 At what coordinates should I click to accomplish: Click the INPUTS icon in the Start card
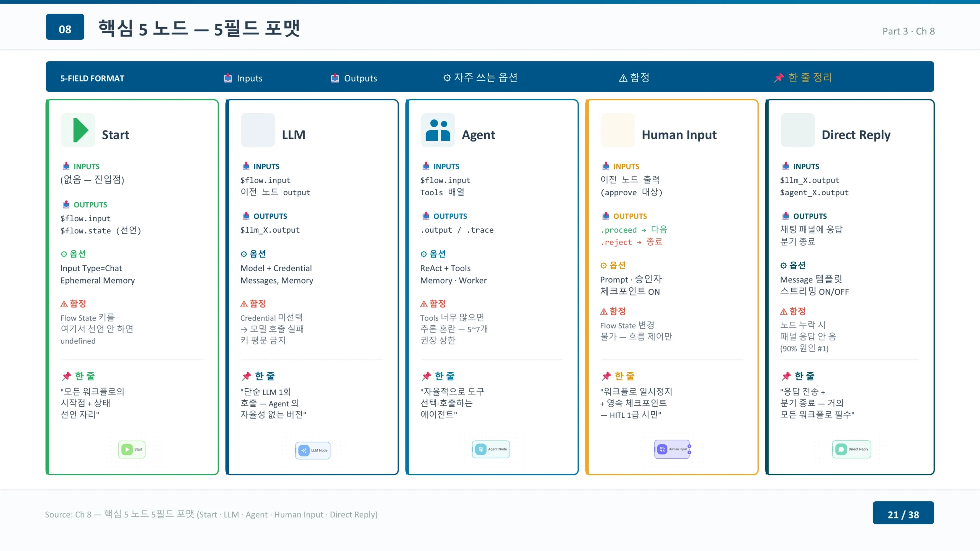pyautogui.click(x=66, y=166)
